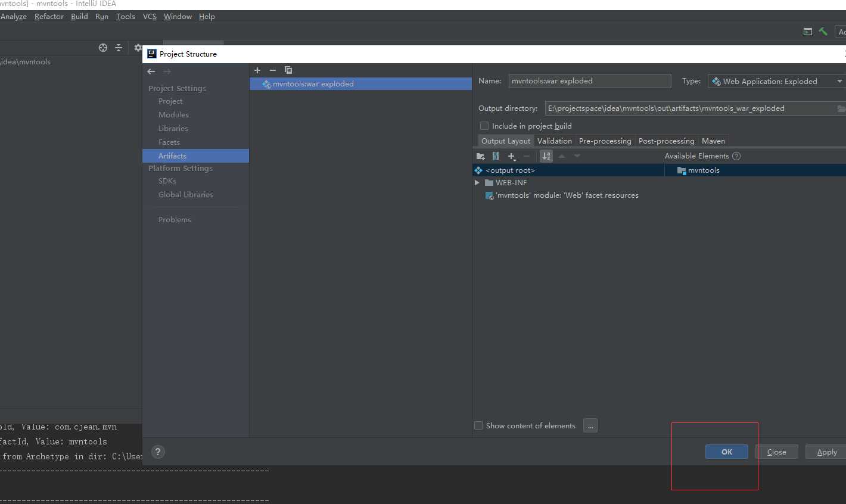Remove the selected artifact with the minus icon
Image resolution: width=846 pixels, height=504 pixels.
click(273, 70)
